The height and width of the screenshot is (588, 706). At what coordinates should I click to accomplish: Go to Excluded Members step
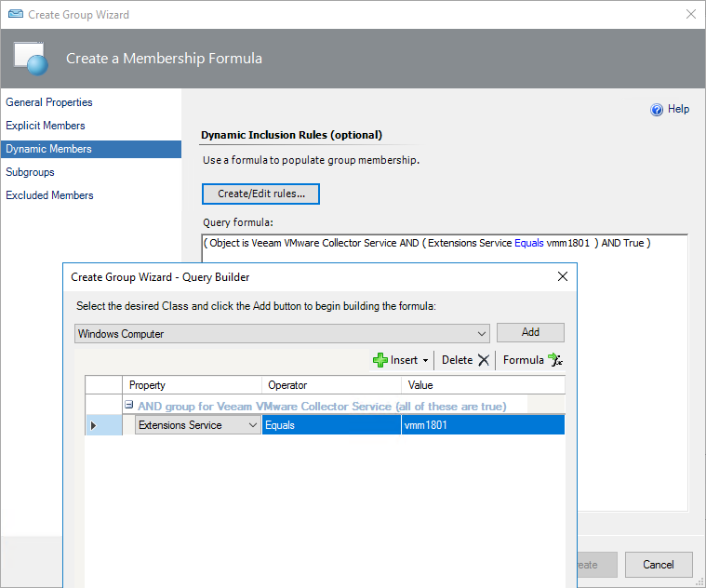pos(49,195)
